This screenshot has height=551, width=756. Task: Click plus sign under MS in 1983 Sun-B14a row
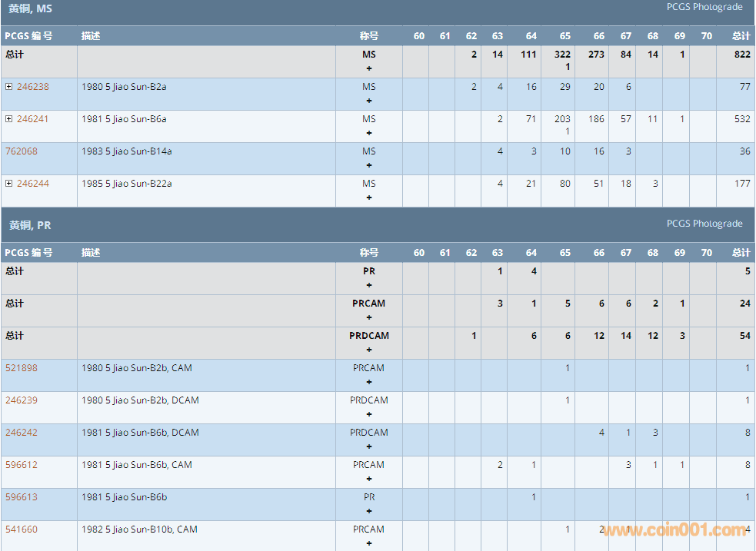369,165
